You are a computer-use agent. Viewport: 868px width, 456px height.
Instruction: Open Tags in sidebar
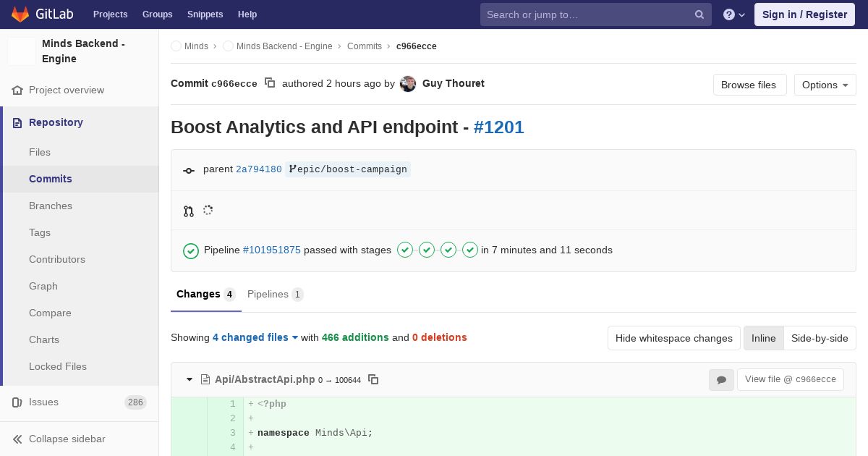click(40, 232)
